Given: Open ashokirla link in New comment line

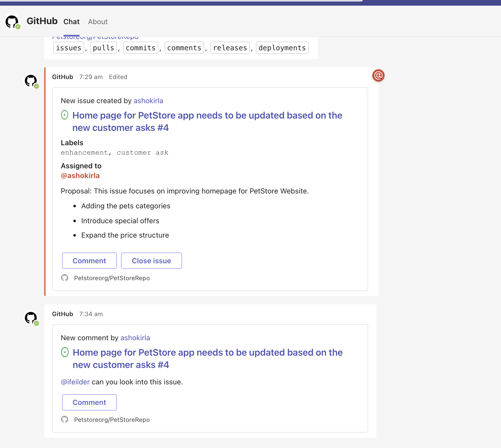Looking at the screenshot, I should 135,338.
